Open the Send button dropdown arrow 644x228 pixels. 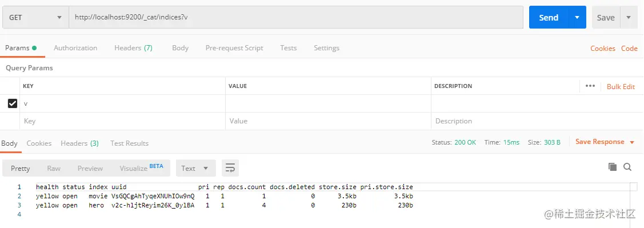click(x=577, y=17)
